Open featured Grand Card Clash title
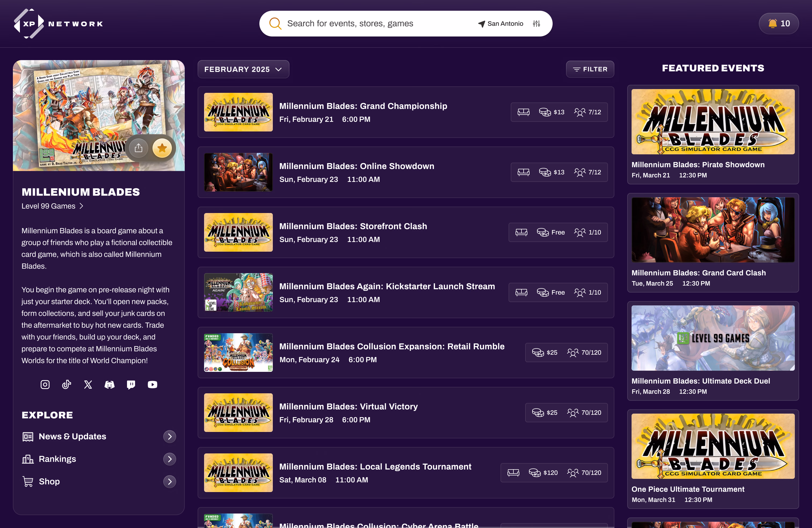This screenshot has width=812, height=528. (x=698, y=273)
